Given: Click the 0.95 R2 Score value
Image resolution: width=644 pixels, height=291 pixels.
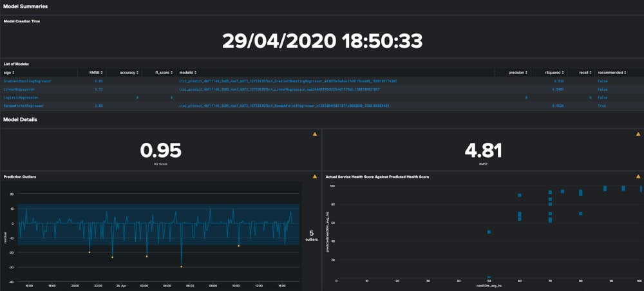Looking at the screenshot, I should (x=160, y=151).
